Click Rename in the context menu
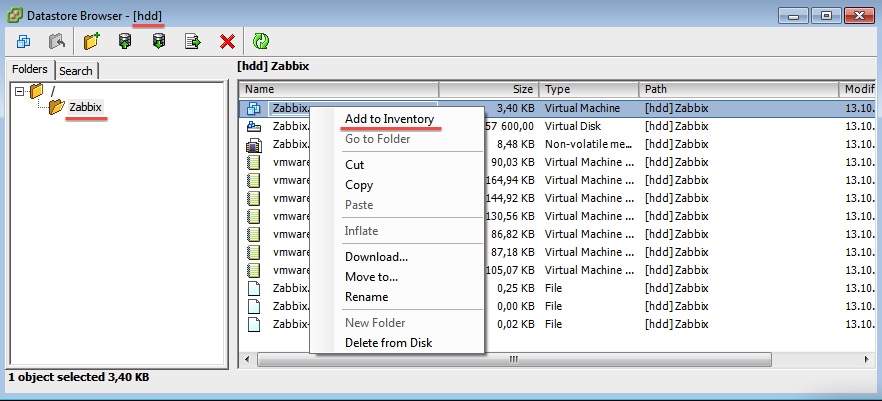 click(366, 297)
